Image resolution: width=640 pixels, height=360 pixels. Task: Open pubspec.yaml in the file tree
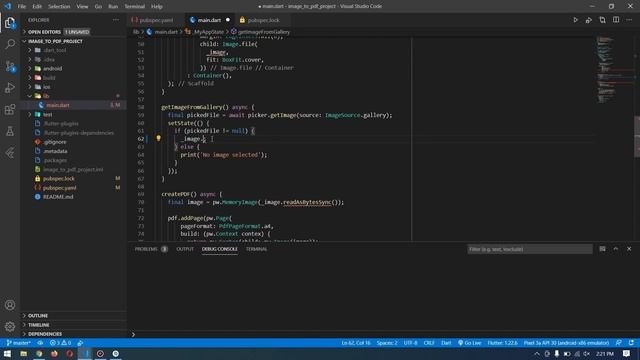[x=59, y=188]
